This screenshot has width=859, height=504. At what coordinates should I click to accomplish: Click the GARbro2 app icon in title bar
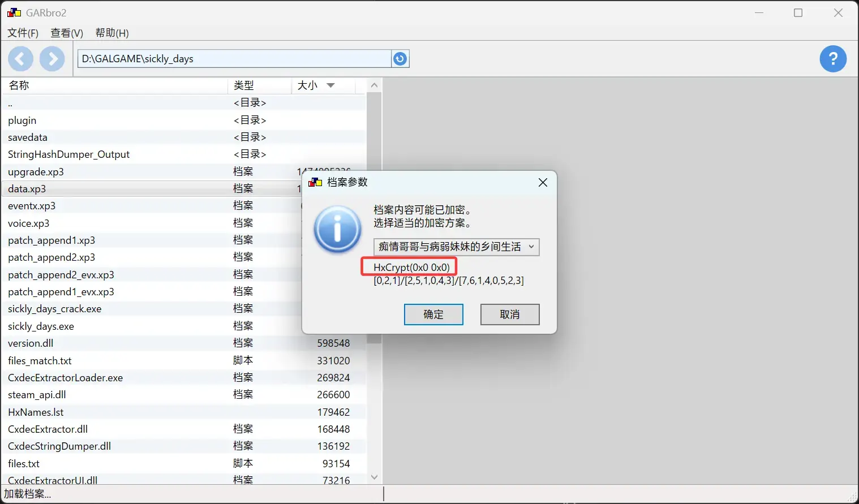(14, 12)
